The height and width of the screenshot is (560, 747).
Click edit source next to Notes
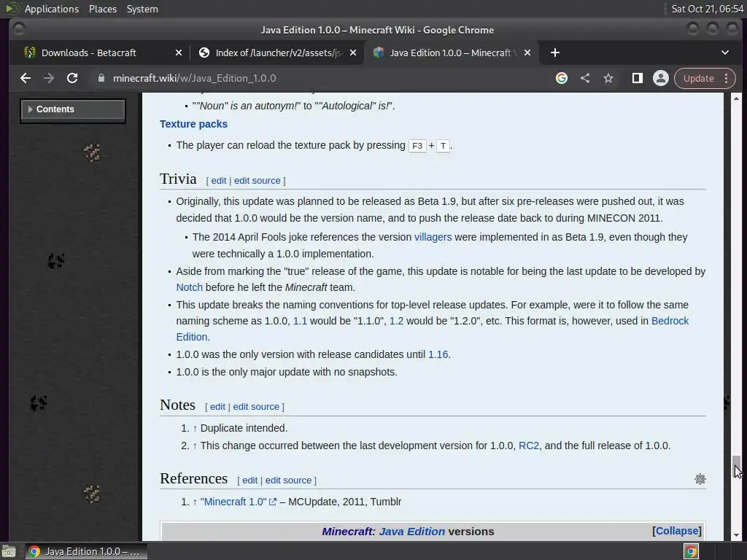click(x=256, y=407)
